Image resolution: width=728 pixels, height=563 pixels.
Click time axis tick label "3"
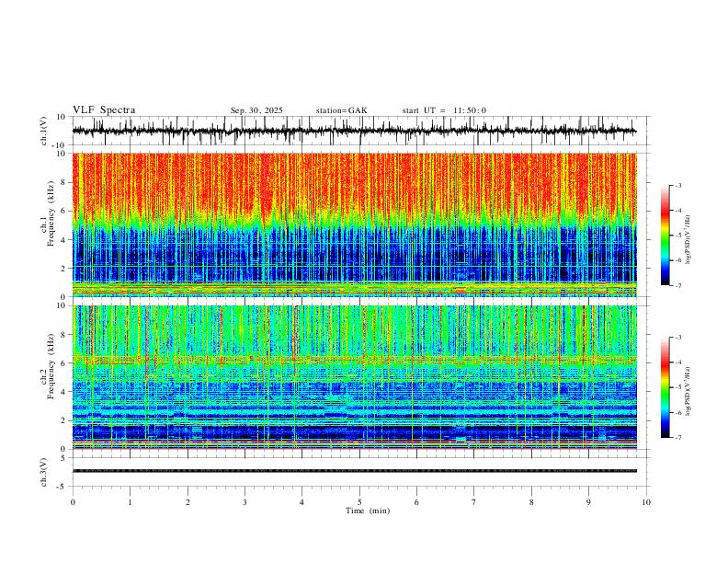(245, 502)
